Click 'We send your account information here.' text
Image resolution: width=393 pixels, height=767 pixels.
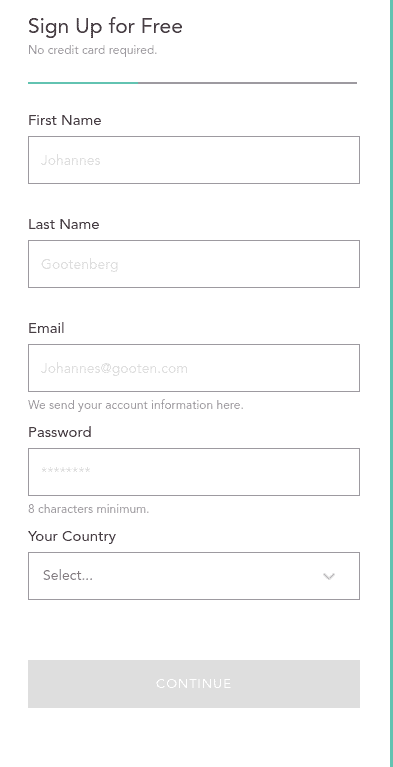(x=136, y=405)
